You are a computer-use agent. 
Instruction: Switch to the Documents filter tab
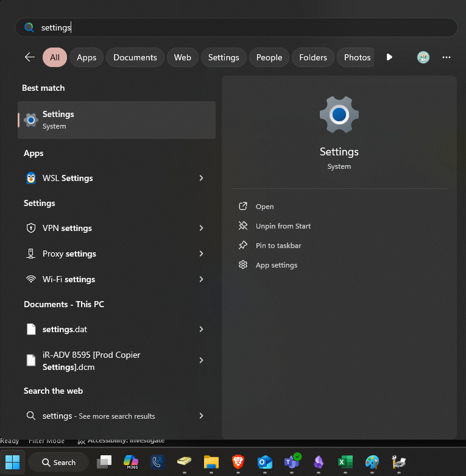(x=135, y=57)
